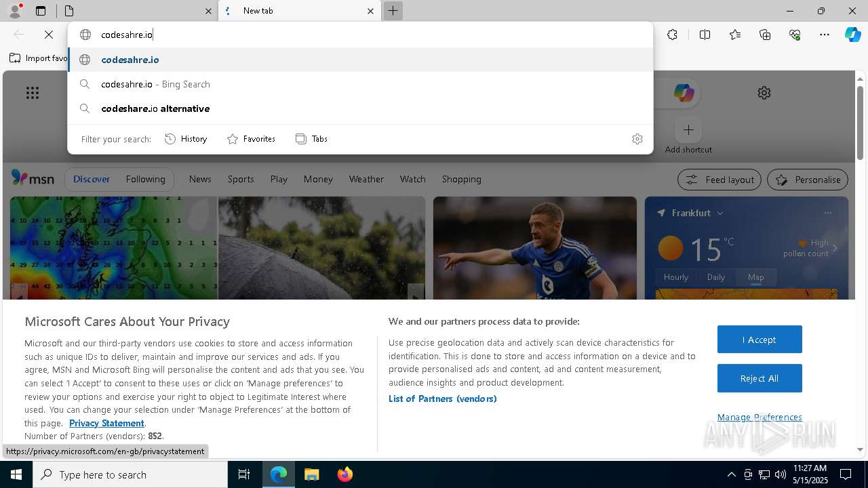
Task: Click the Personalise button
Action: pyautogui.click(x=808, y=180)
